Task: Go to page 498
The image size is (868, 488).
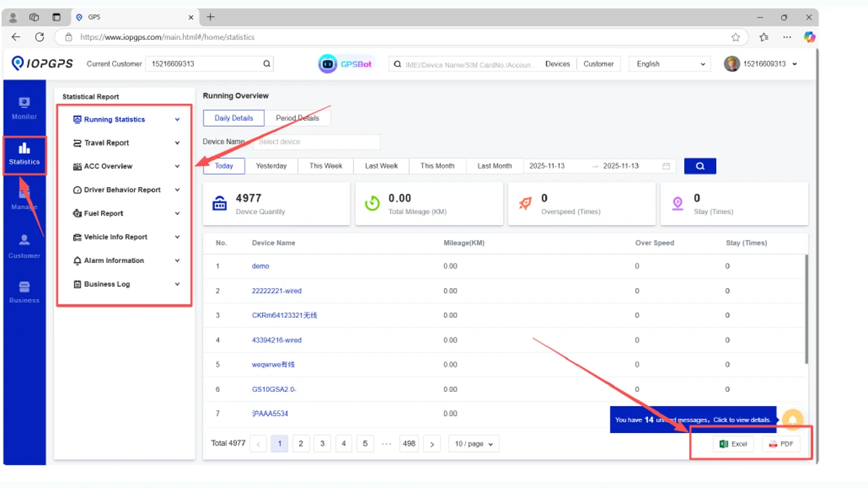Action: 409,444
